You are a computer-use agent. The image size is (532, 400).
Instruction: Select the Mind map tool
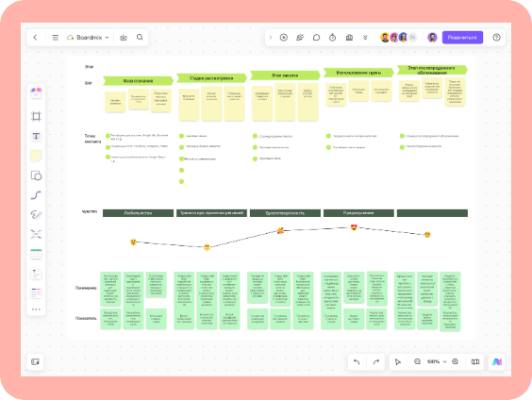[x=36, y=234]
